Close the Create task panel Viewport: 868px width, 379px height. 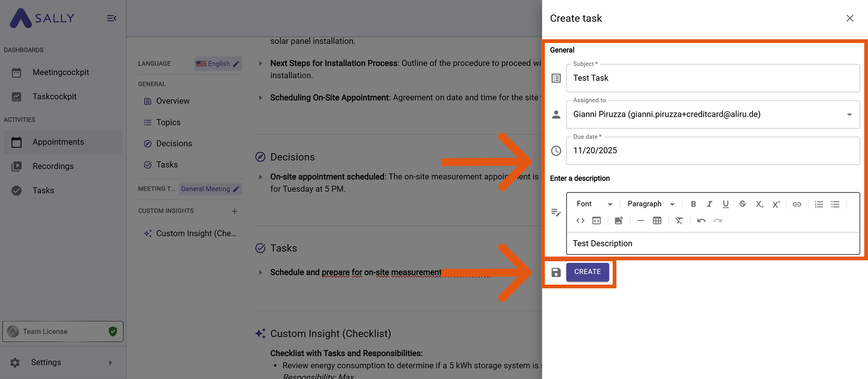coord(850,18)
